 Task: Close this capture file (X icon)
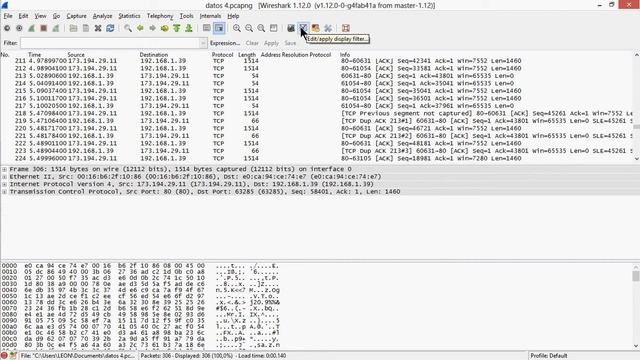98,28
